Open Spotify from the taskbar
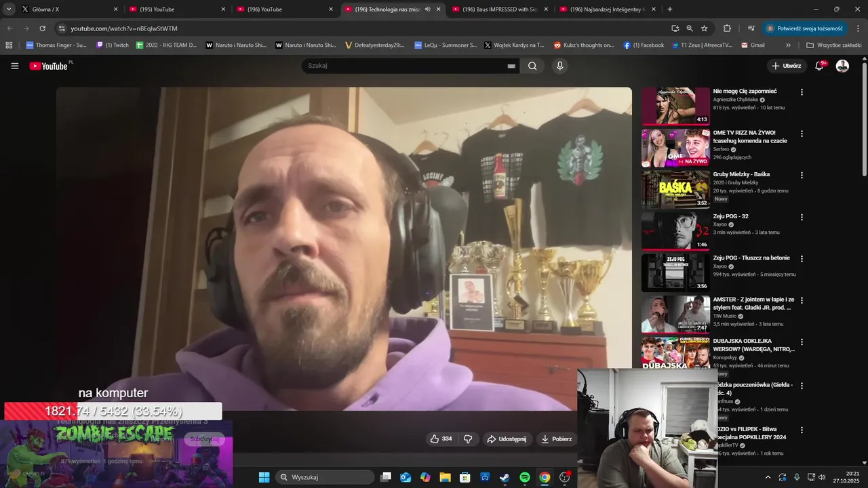Viewport: 868px width, 488px height. point(525,477)
